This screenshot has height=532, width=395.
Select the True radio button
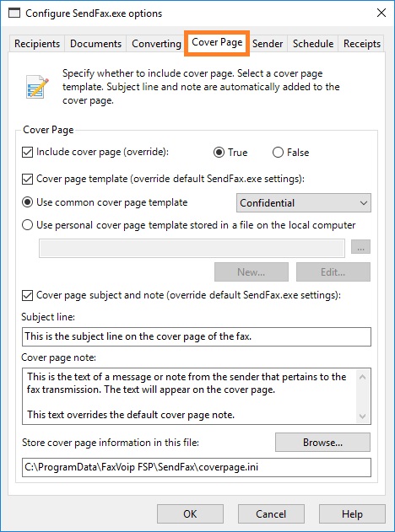219,153
